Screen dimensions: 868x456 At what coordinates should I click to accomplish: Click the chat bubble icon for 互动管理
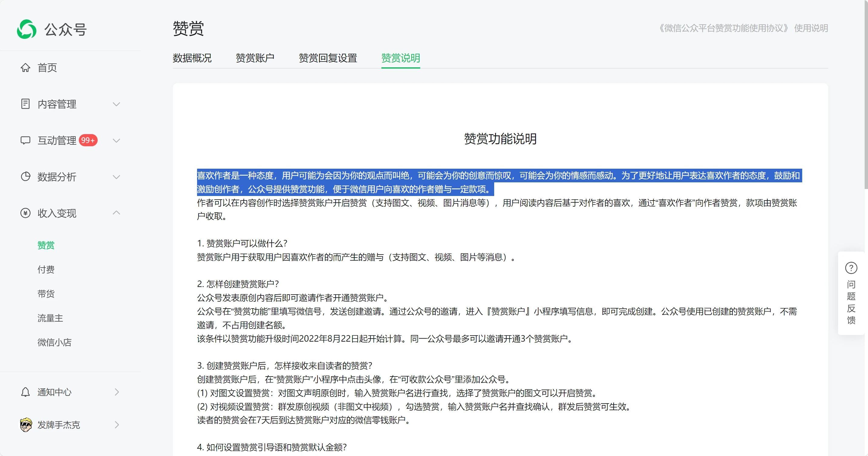click(25, 140)
